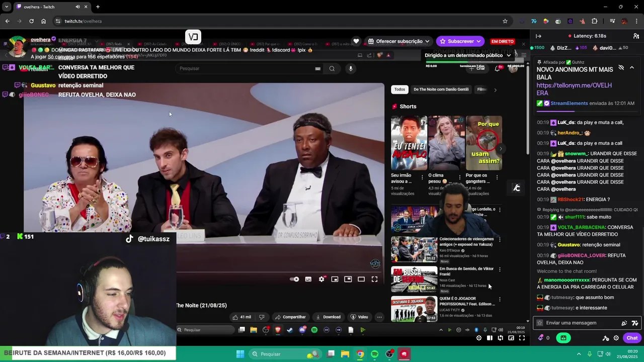Open a new browser tab

(x=98, y=7)
